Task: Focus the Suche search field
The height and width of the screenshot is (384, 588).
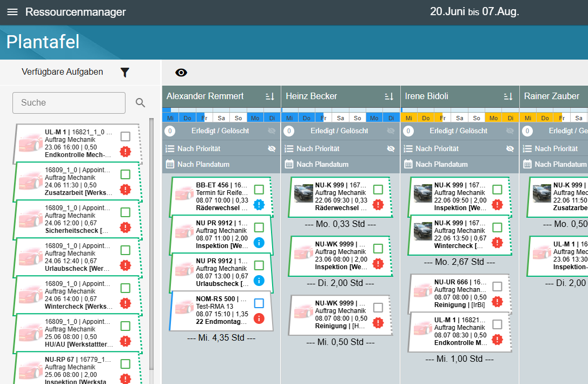Action: point(69,103)
